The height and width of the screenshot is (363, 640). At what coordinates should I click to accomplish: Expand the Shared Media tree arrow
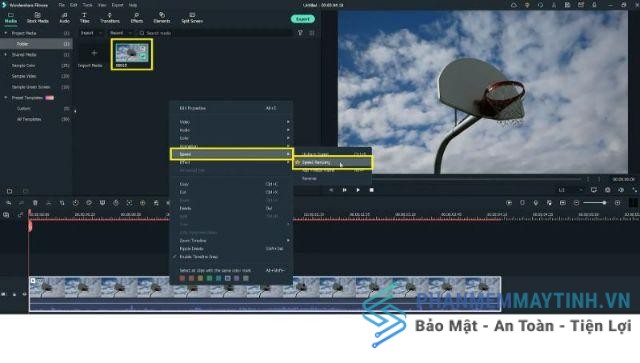[6, 54]
